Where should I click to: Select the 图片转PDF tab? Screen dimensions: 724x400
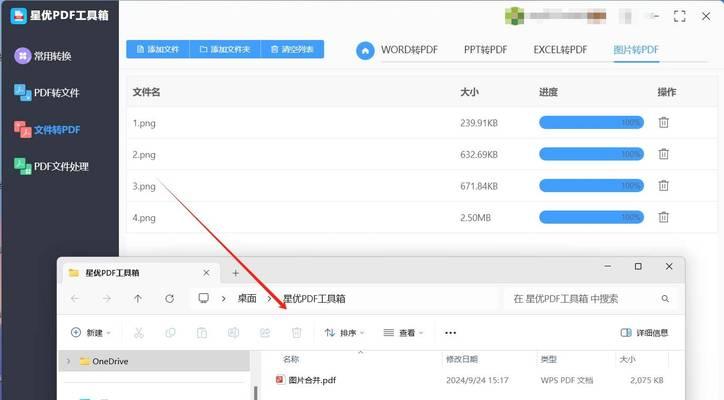pos(636,50)
